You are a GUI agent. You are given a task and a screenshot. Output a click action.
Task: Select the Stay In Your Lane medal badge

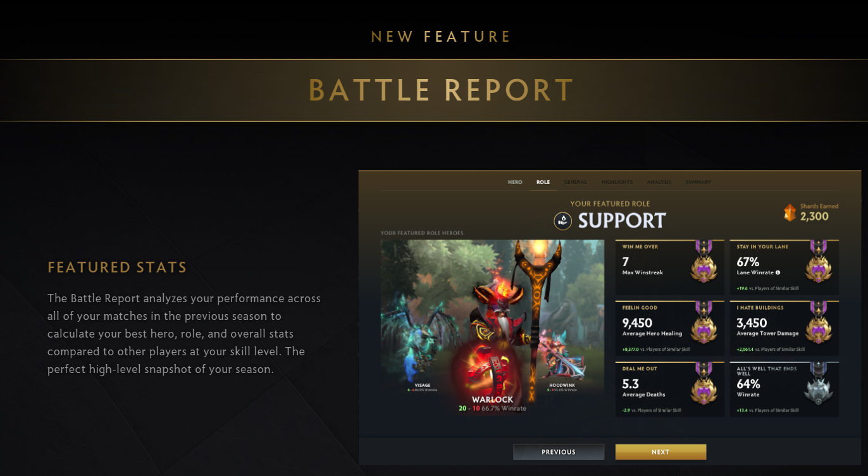[x=818, y=262]
